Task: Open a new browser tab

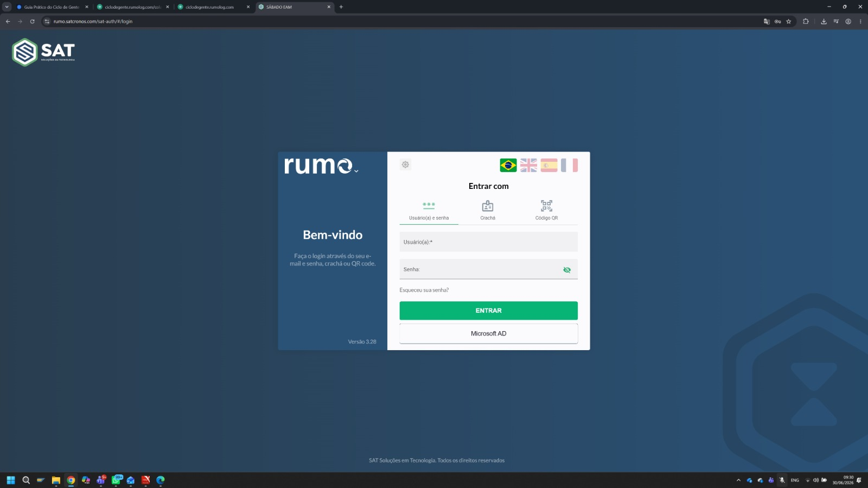Action: pos(341,7)
